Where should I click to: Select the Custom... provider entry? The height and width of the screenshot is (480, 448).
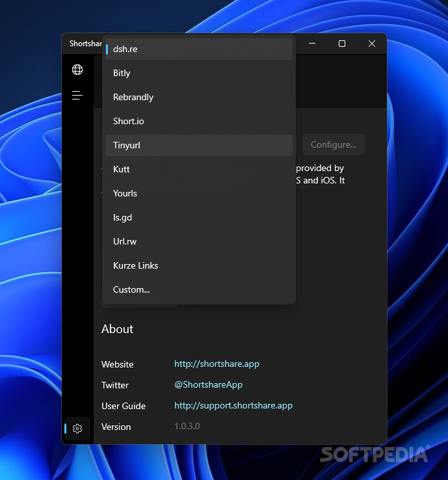(199, 289)
